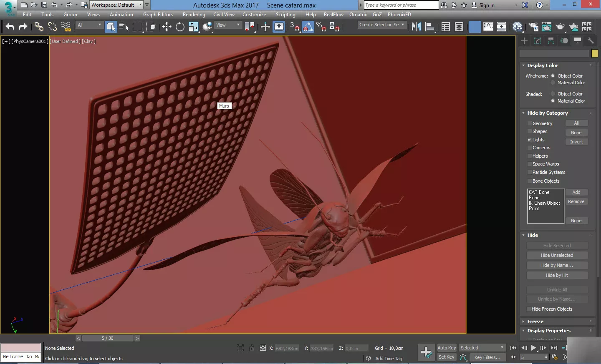Open the Rendering menu
The image size is (601, 364).
[x=194, y=15]
